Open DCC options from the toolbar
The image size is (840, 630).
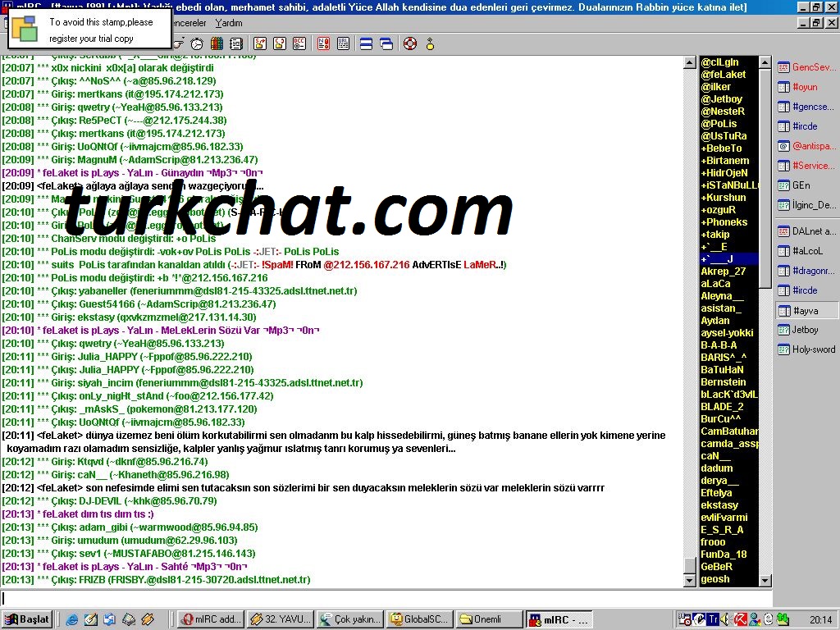[x=299, y=44]
